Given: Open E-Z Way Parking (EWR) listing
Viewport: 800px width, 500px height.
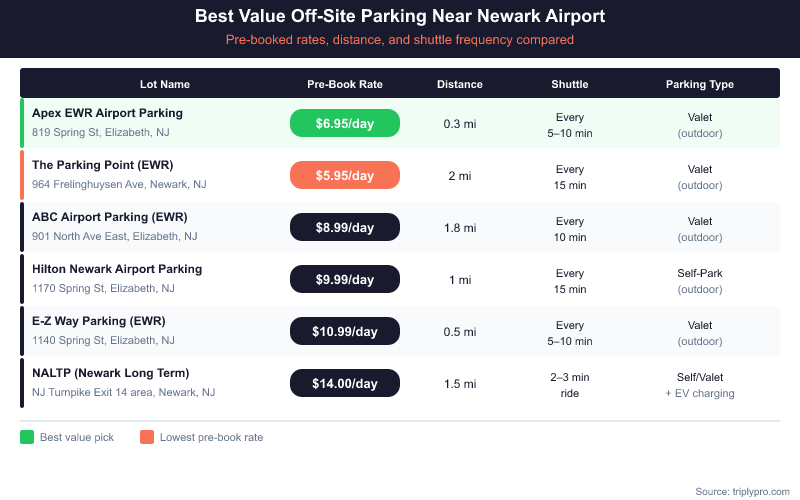Looking at the screenshot, I should tap(98, 321).
